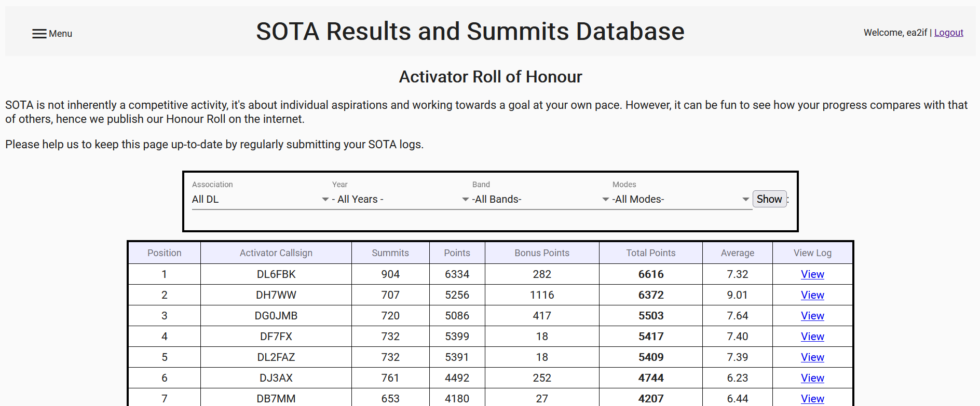View log for DB7MM

812,399
